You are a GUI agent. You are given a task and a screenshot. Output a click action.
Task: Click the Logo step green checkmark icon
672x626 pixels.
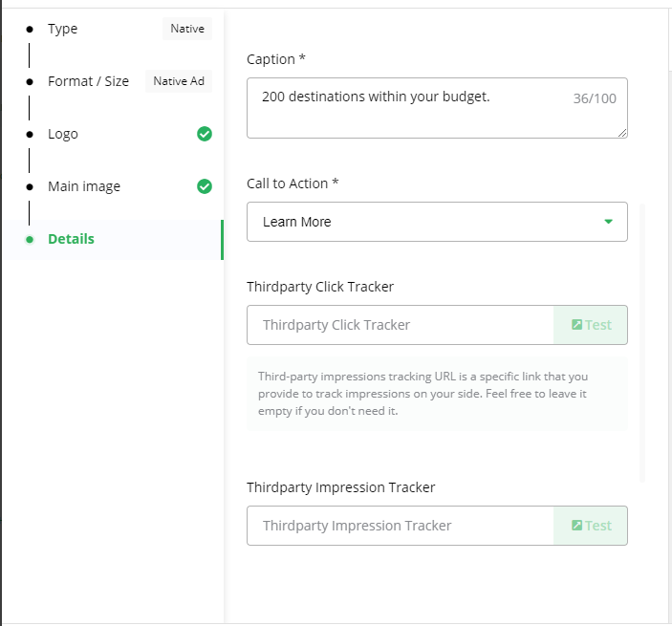tap(205, 134)
